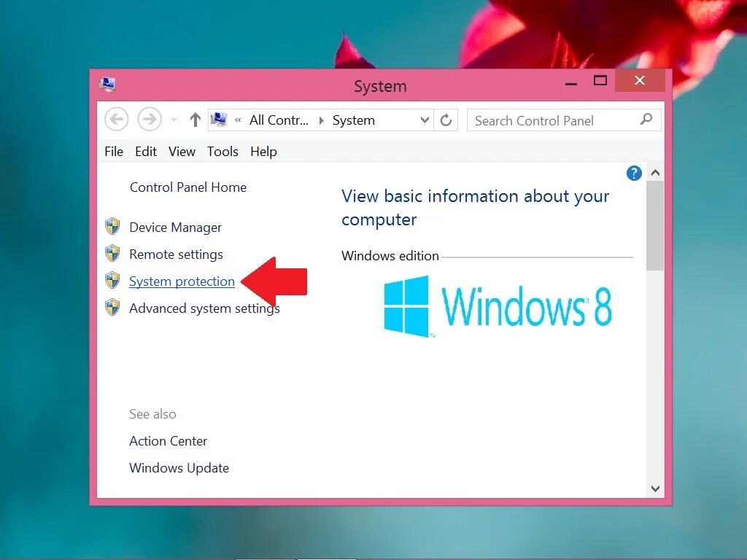Viewport: 747px width, 560px height.
Task: Click the search magnifier icon
Action: (646, 119)
